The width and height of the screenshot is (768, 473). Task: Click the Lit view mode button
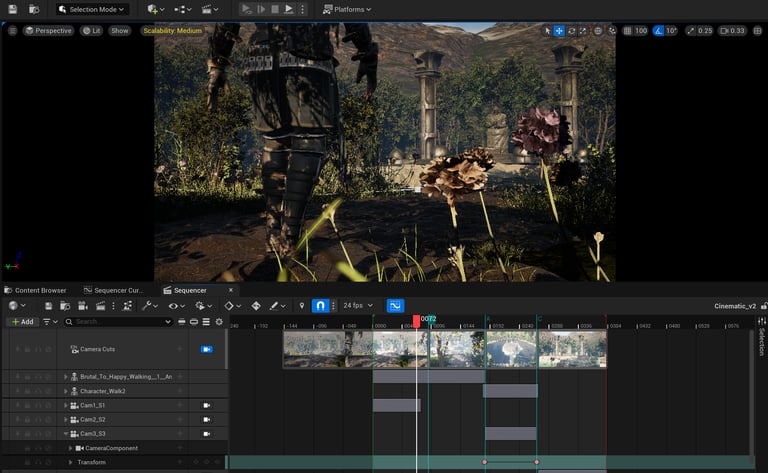[92, 31]
